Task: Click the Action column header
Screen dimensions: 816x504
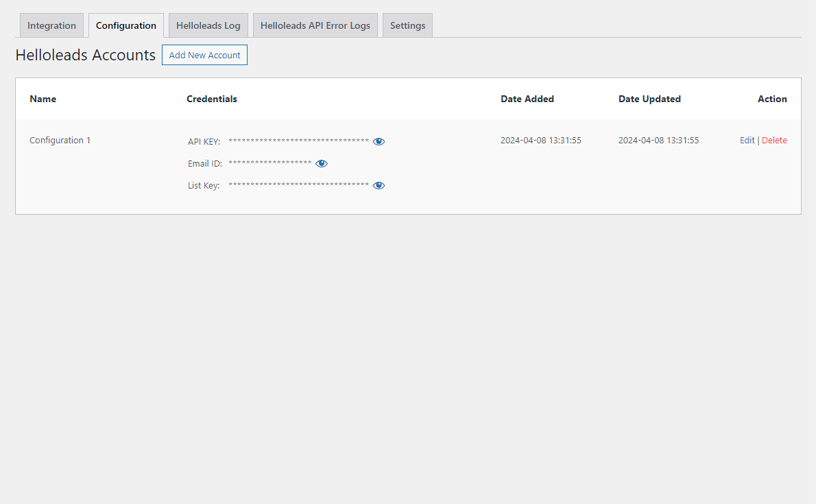Action: [x=772, y=99]
